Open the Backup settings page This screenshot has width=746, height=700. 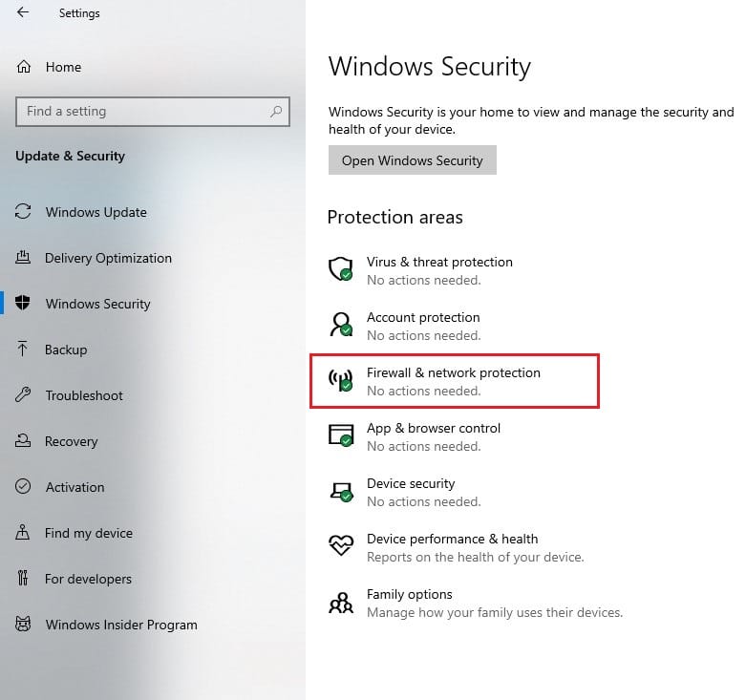[152, 350]
